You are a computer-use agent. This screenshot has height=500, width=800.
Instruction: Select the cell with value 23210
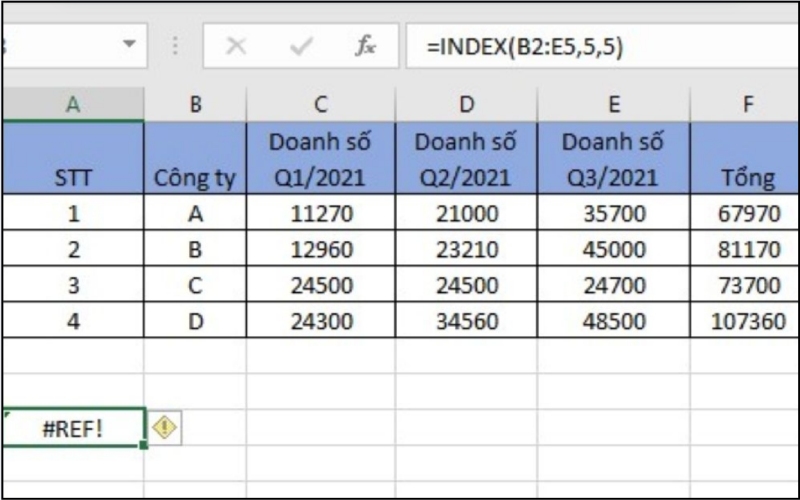click(466, 248)
